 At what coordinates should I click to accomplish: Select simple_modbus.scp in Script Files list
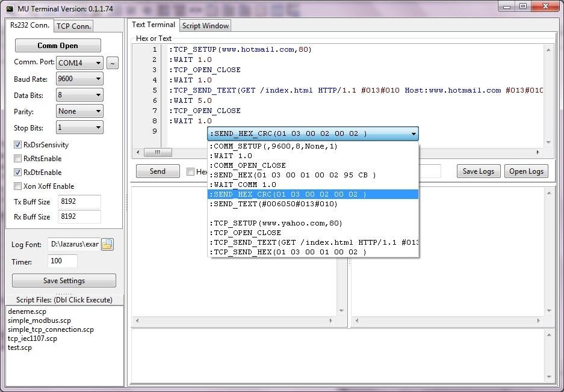point(39,320)
